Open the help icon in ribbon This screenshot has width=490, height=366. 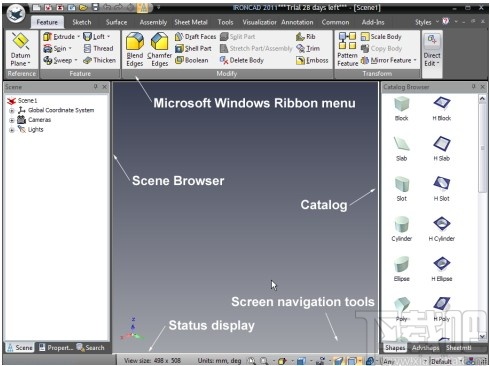(x=446, y=22)
